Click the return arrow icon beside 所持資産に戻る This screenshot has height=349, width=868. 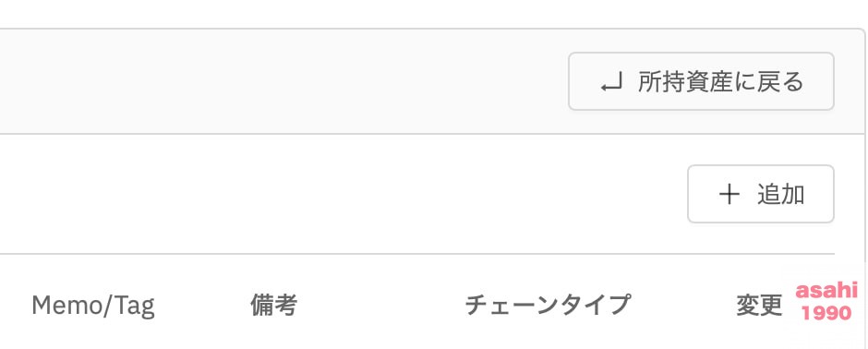click(x=611, y=83)
